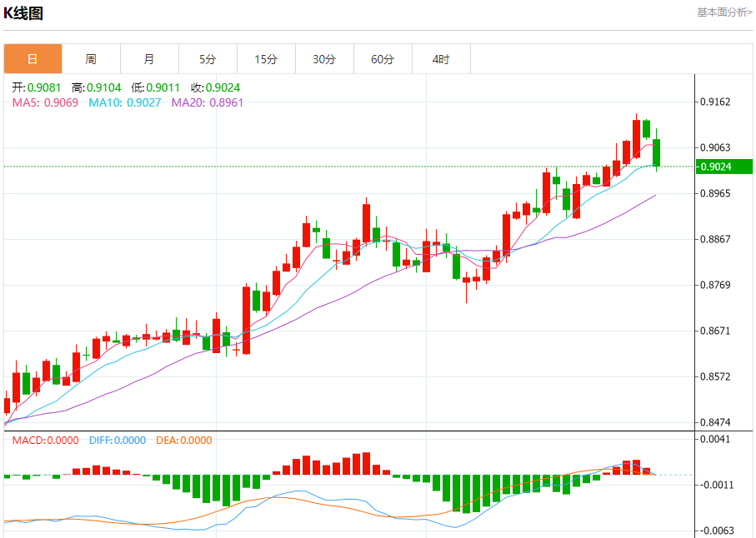Click the 低:0.9011 low price text

click(156, 87)
